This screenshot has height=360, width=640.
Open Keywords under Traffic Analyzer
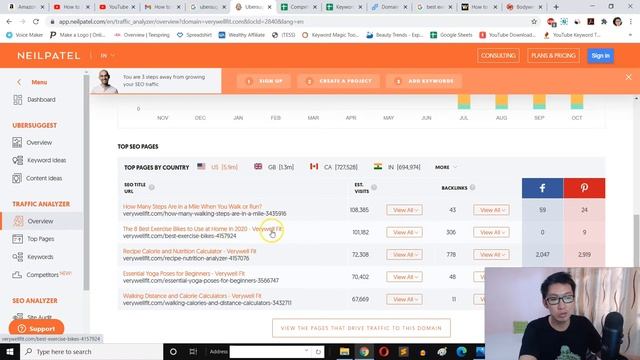(x=33, y=257)
